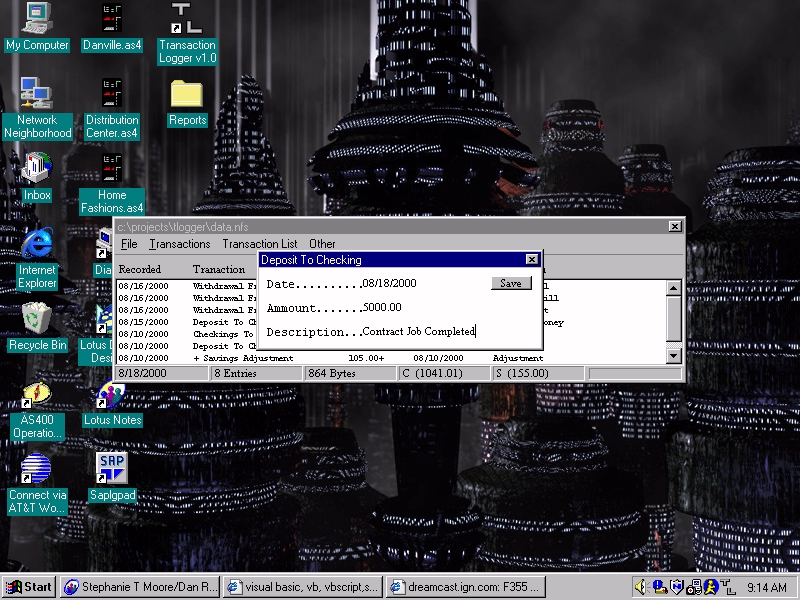
Task: Open the Transaction List menu
Action: (259, 244)
